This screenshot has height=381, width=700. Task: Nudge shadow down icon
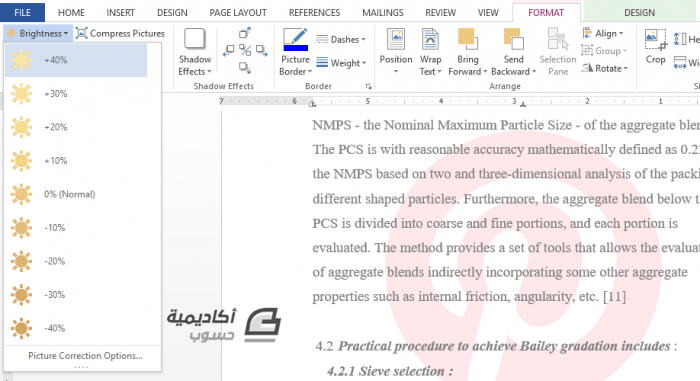coord(245,67)
